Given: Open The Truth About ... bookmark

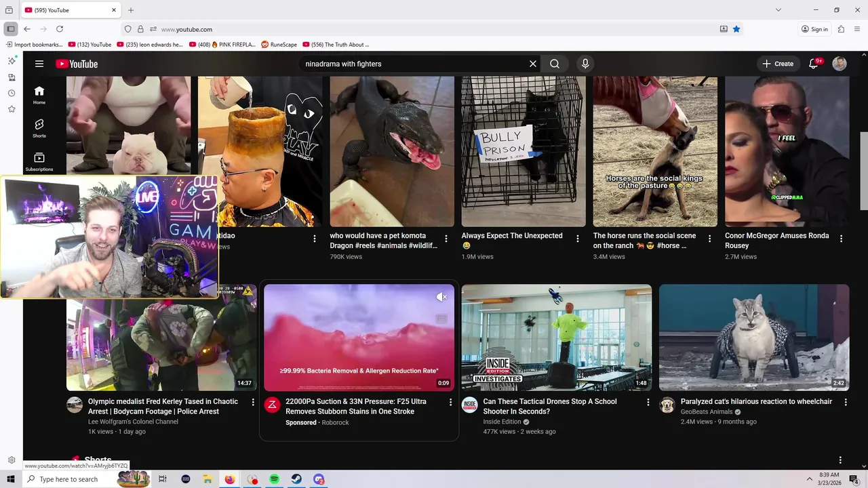Looking at the screenshot, I should (336, 45).
